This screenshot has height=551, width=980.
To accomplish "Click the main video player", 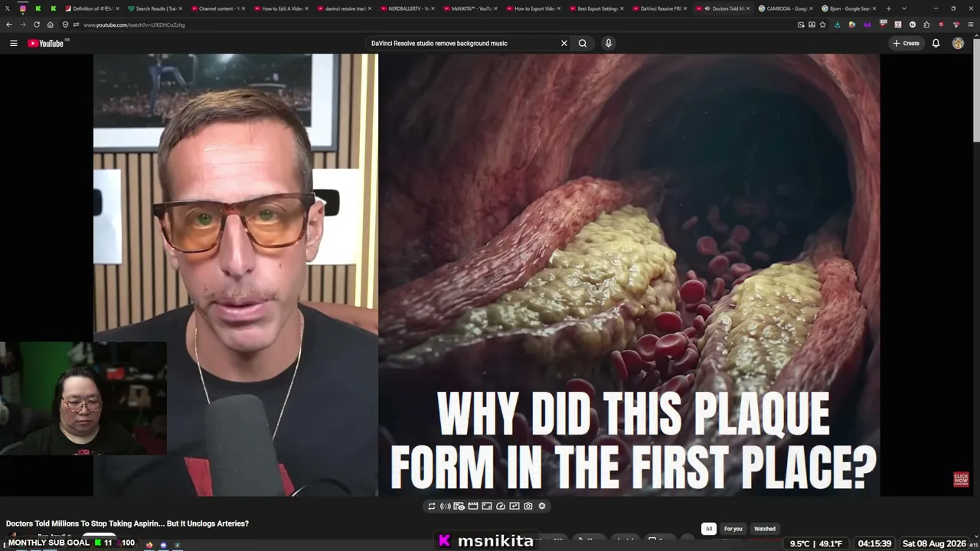I will tap(487, 275).
